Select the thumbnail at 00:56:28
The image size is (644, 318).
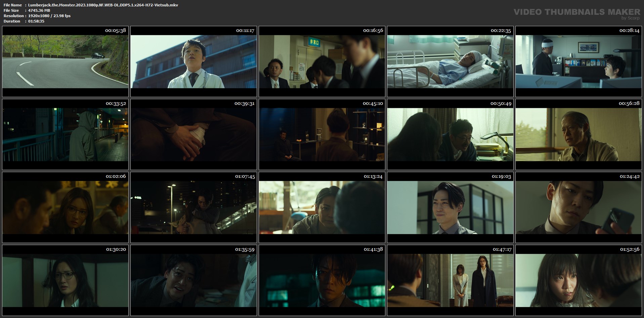[578, 134]
